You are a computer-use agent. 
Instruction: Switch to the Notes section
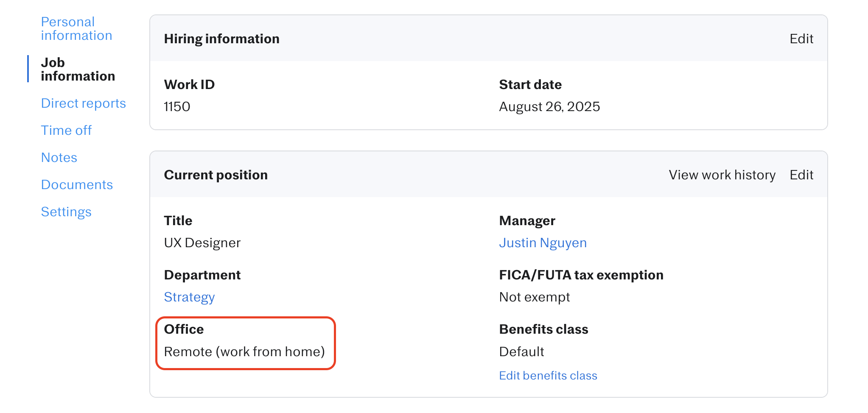(x=59, y=158)
